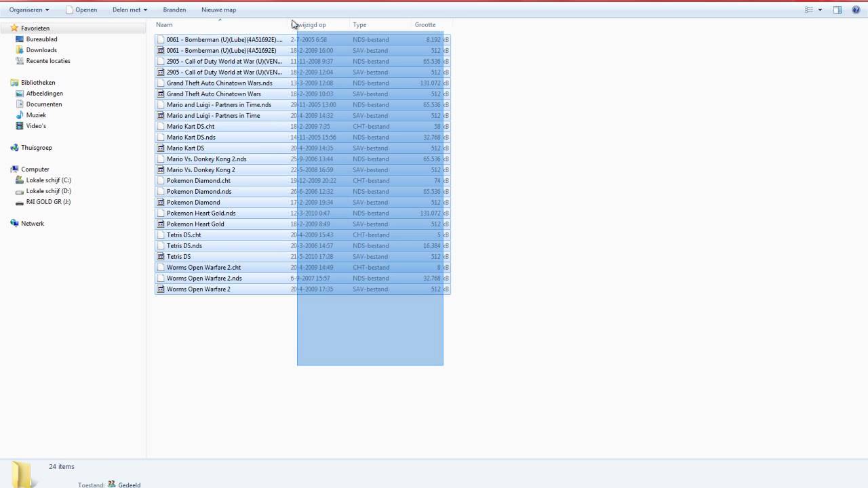This screenshot has width=868, height=488.
Task: Select the file name Tetris DS.cht
Action: (x=184, y=235)
